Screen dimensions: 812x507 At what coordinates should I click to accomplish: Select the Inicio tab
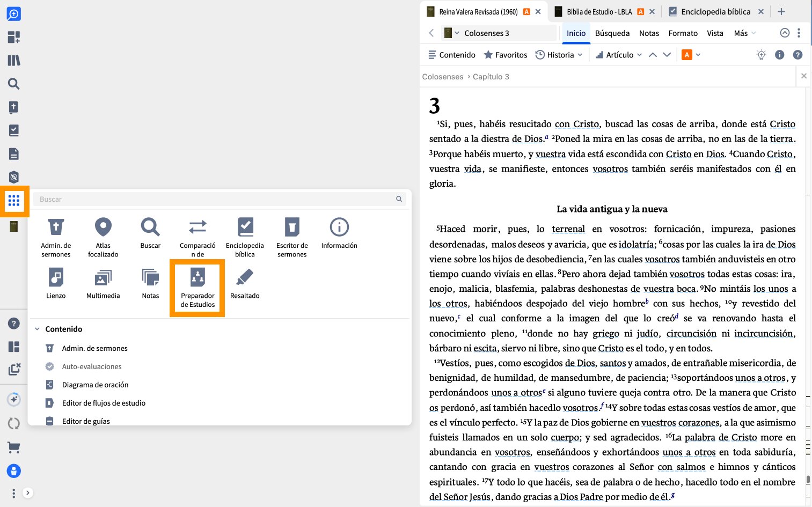coord(576,33)
